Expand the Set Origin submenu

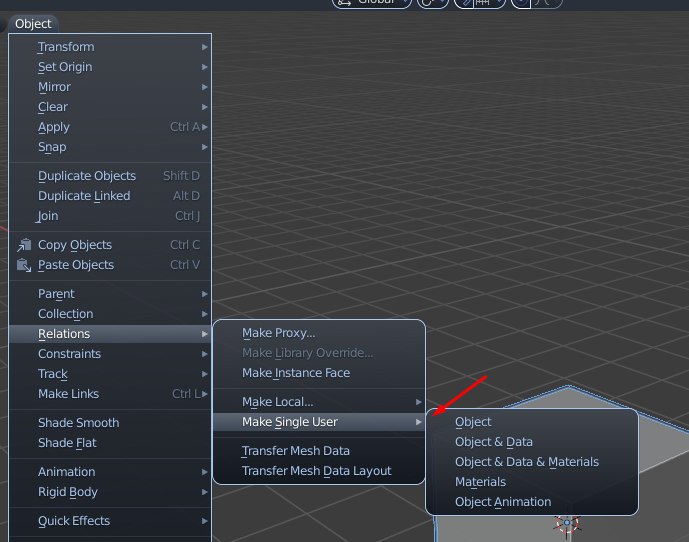click(110, 67)
